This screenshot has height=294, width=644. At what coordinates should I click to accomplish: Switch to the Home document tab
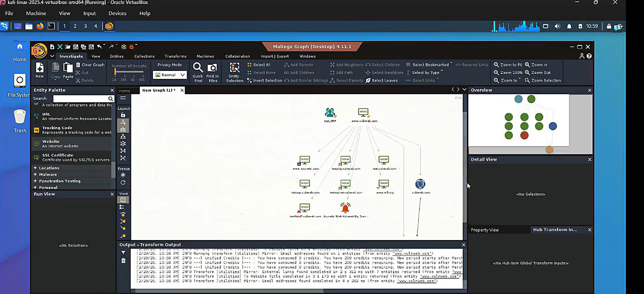[125, 91]
